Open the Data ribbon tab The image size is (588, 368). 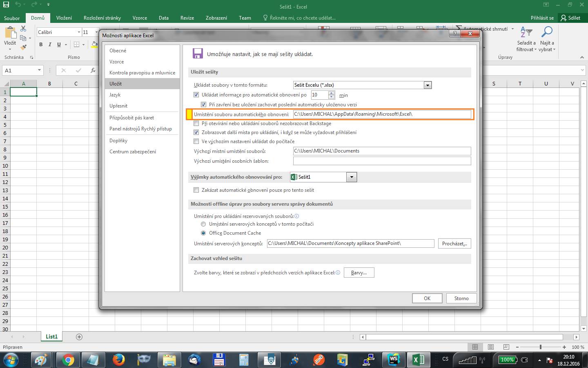164,18
